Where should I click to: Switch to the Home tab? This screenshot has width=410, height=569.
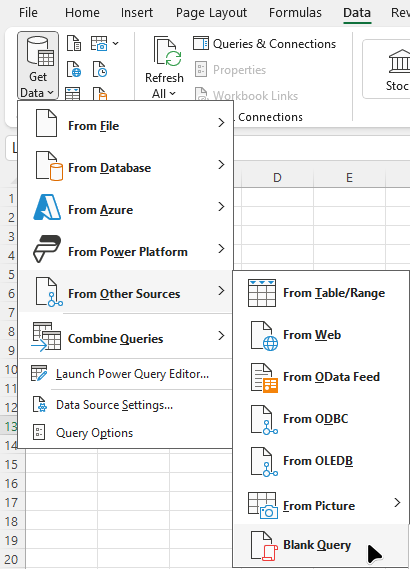[x=82, y=13]
